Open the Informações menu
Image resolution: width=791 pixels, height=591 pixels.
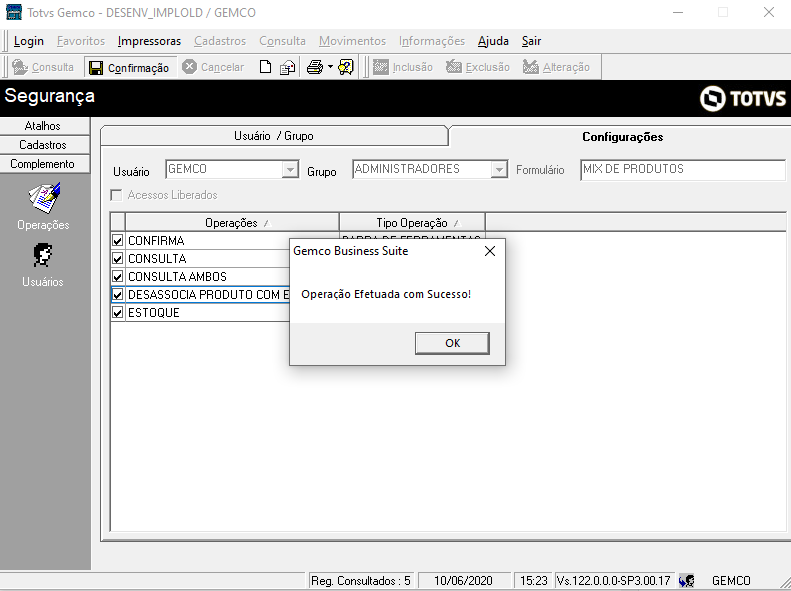point(432,41)
